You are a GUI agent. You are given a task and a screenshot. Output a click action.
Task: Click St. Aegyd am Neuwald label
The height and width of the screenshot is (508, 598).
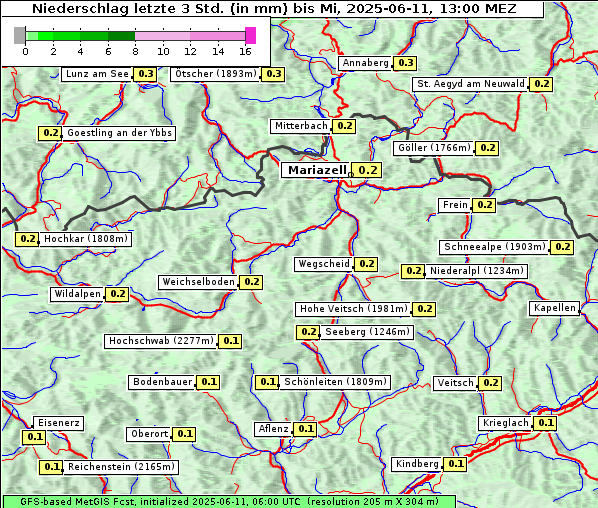(x=471, y=84)
